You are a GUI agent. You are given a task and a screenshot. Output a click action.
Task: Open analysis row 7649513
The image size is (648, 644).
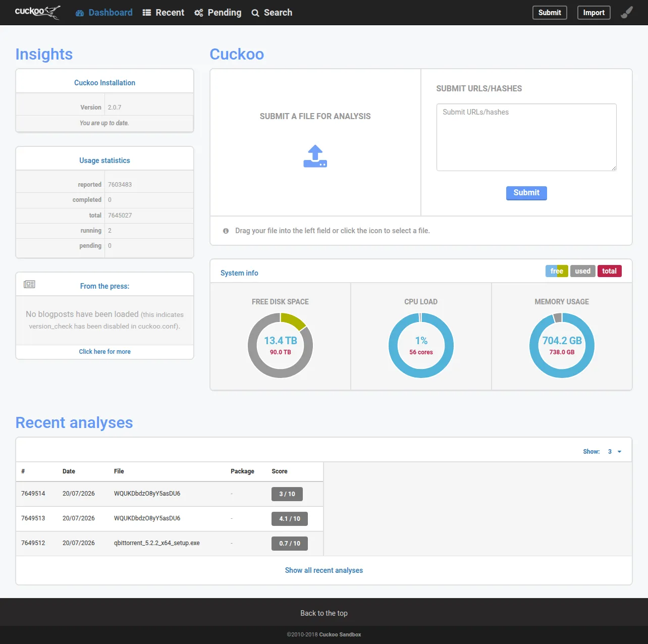170,519
